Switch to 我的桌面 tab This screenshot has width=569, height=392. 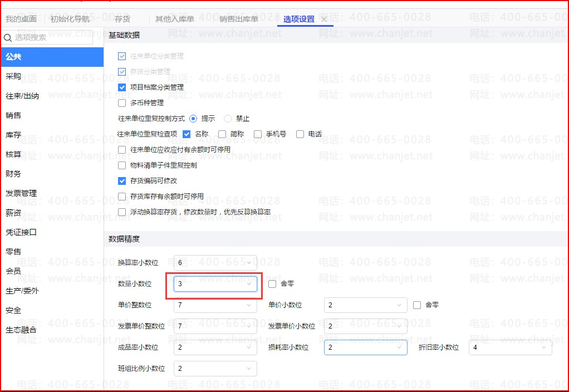coord(21,19)
